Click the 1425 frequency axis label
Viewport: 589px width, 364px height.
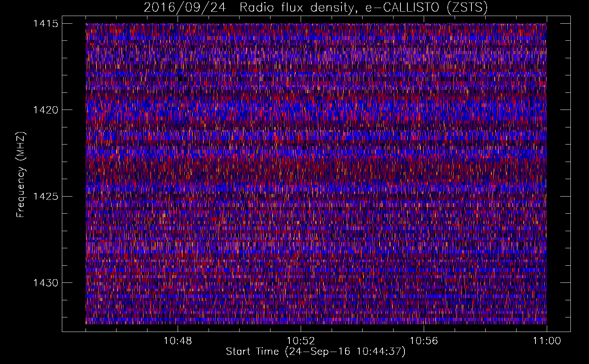tap(46, 197)
